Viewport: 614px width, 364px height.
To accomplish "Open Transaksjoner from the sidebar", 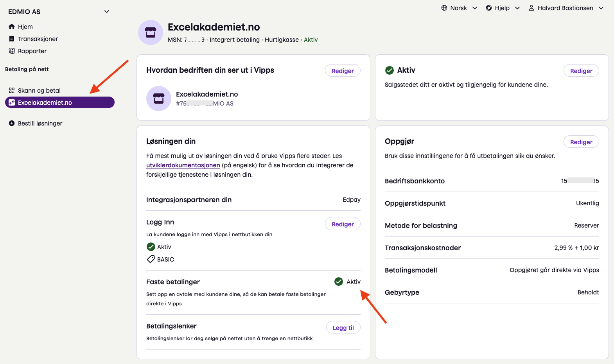I will (38, 39).
